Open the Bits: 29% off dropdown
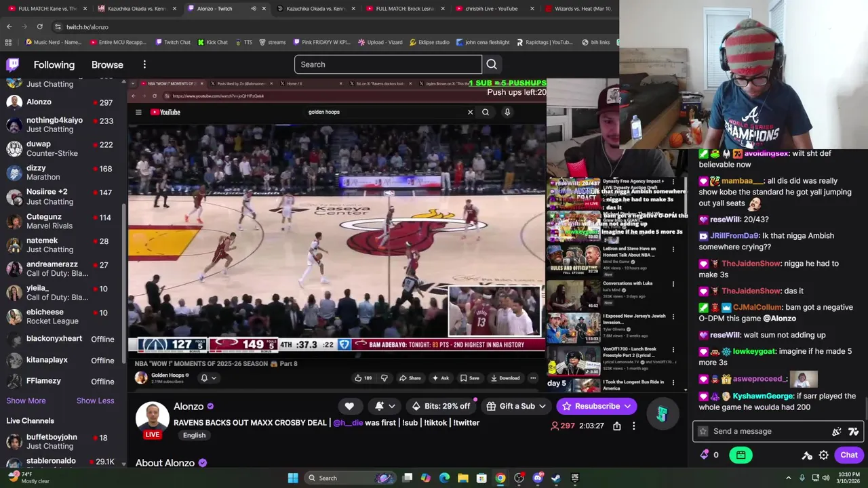The height and width of the screenshot is (488, 868). [441, 406]
